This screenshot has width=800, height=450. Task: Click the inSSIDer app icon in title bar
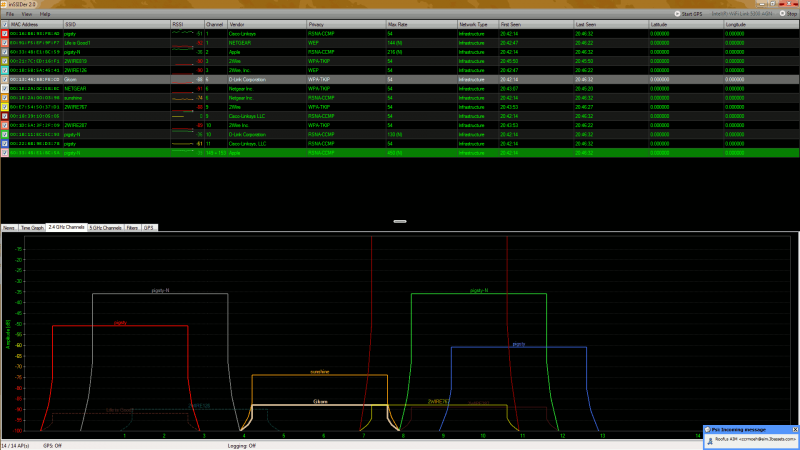(4, 4)
